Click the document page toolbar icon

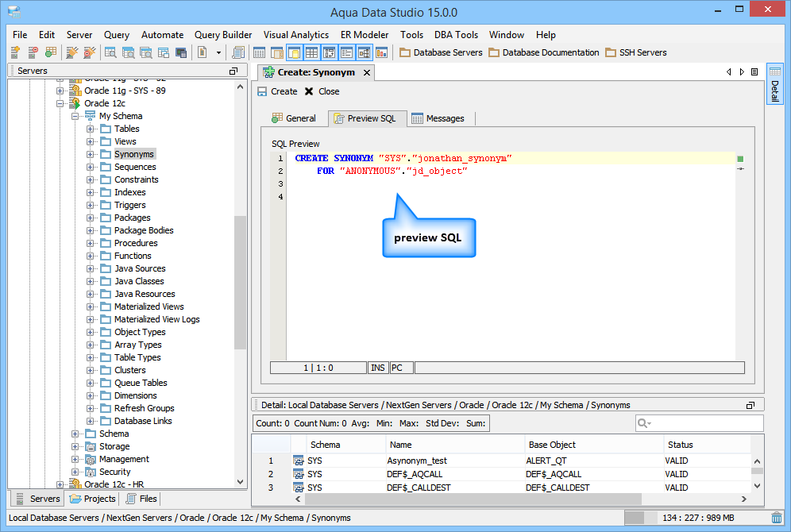coord(203,52)
